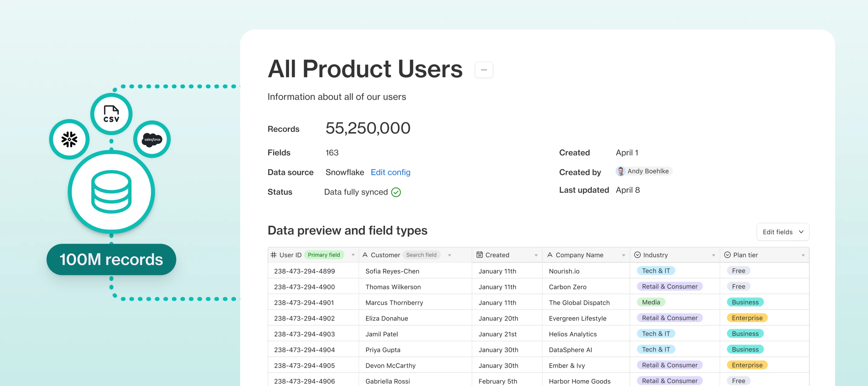Click the Edit config link
This screenshot has width=868, height=386.
coord(390,172)
